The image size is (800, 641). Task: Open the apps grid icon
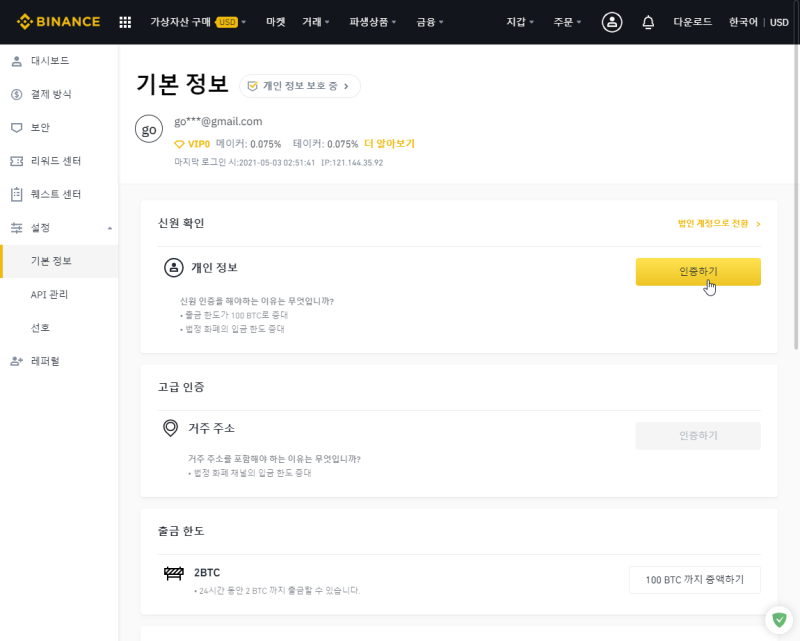125,22
